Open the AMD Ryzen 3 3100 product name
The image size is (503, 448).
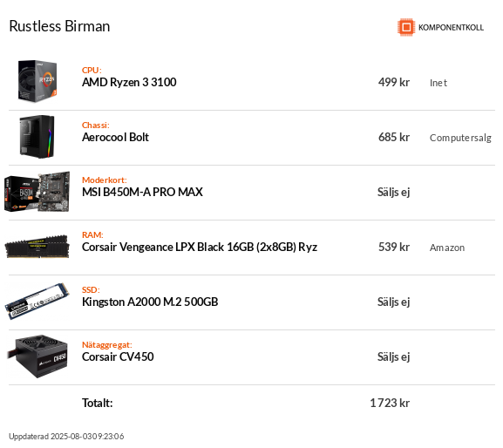(x=129, y=83)
